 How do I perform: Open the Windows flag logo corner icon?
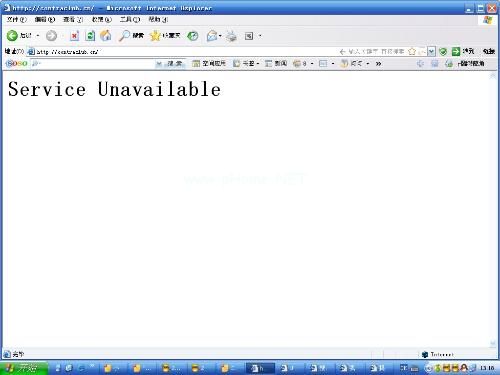tap(488, 20)
